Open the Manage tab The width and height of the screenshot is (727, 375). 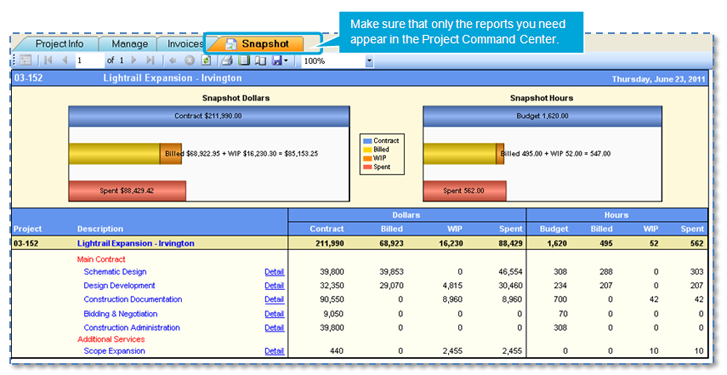click(129, 44)
